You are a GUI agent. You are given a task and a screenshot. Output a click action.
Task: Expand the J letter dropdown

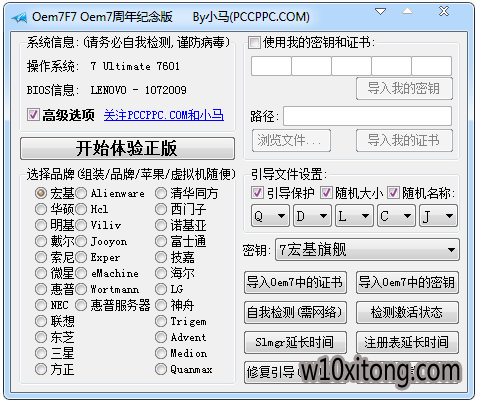pyautogui.click(x=438, y=216)
